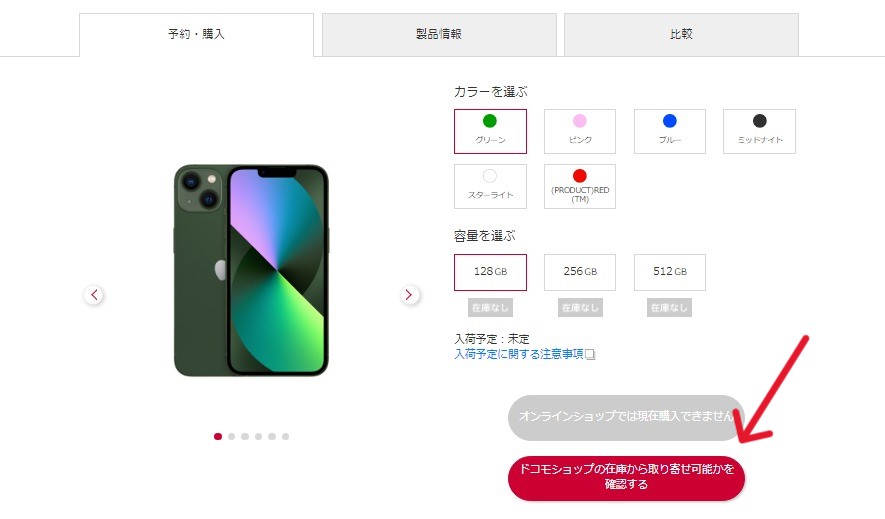The width and height of the screenshot is (885, 519).
Task: Choose the (PRODUCT)RED color option
Action: click(580, 186)
